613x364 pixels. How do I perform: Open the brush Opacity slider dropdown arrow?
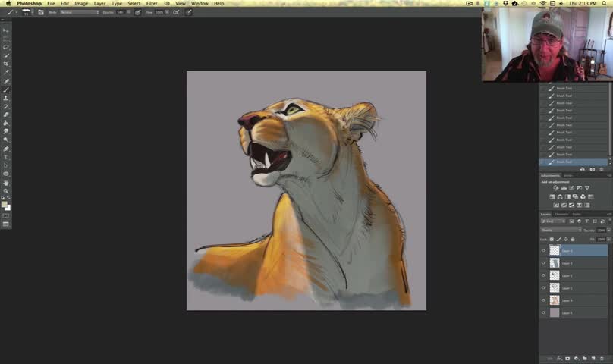pos(129,12)
